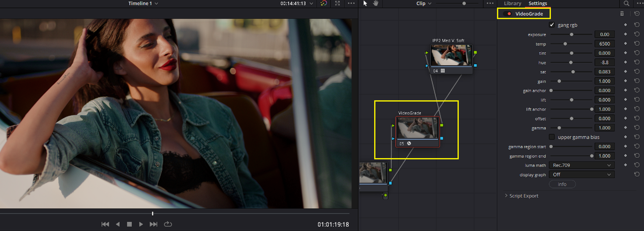
Task: Switch to the Library tab
Action: coord(512,4)
